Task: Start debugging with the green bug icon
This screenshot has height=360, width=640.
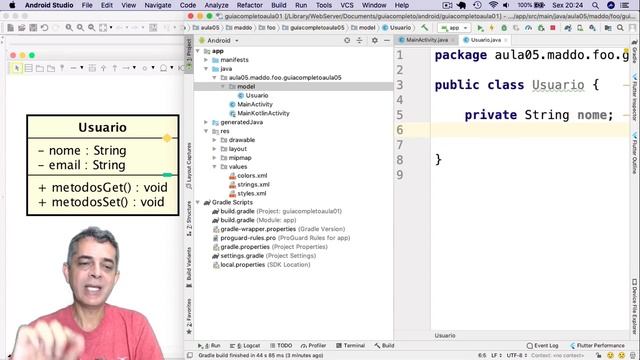Action: point(504,28)
